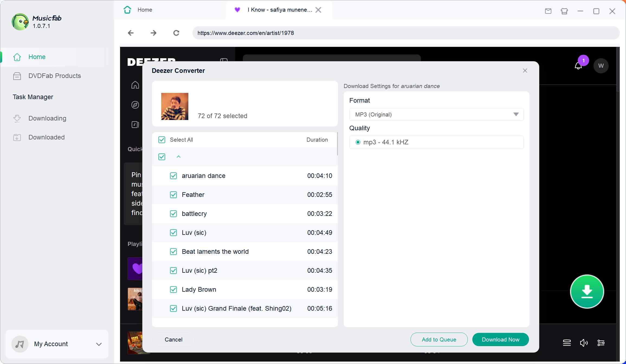This screenshot has width=626, height=364.
Task: Select the aruarian dance track title
Action: (204, 176)
